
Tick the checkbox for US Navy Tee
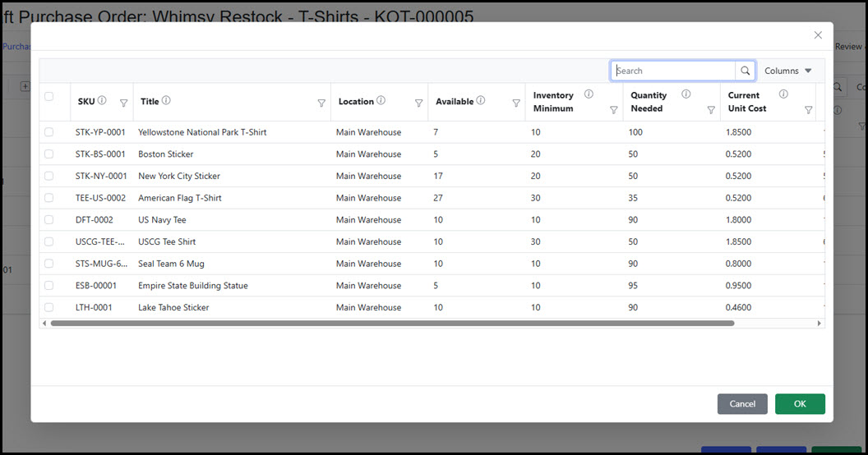click(49, 220)
